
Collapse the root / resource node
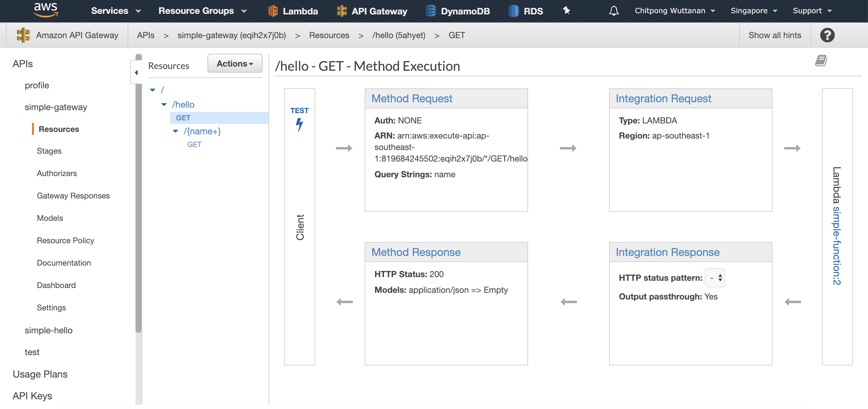[153, 90]
